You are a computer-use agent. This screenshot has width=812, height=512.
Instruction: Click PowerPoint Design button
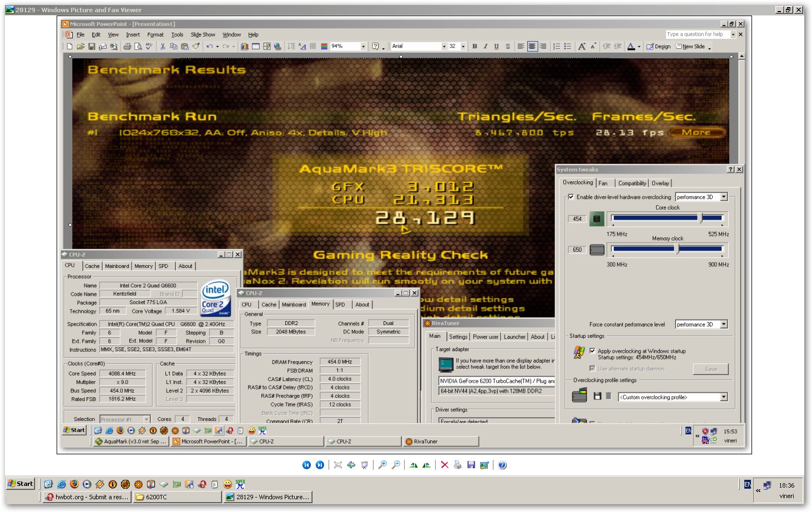tap(658, 47)
